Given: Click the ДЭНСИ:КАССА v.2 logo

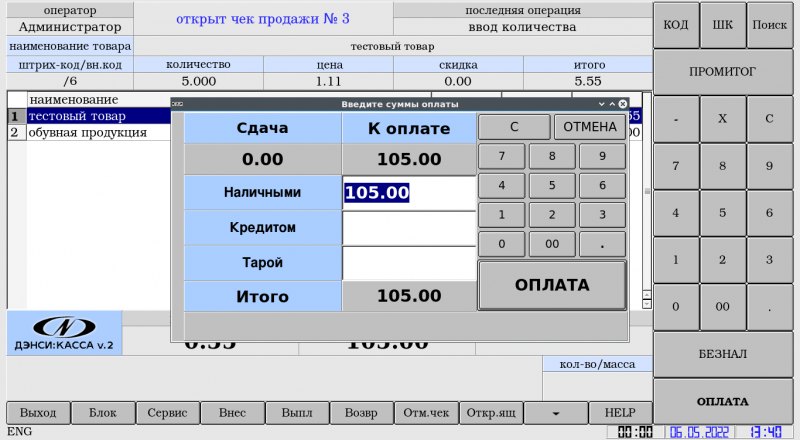Looking at the screenshot, I should coord(64,333).
